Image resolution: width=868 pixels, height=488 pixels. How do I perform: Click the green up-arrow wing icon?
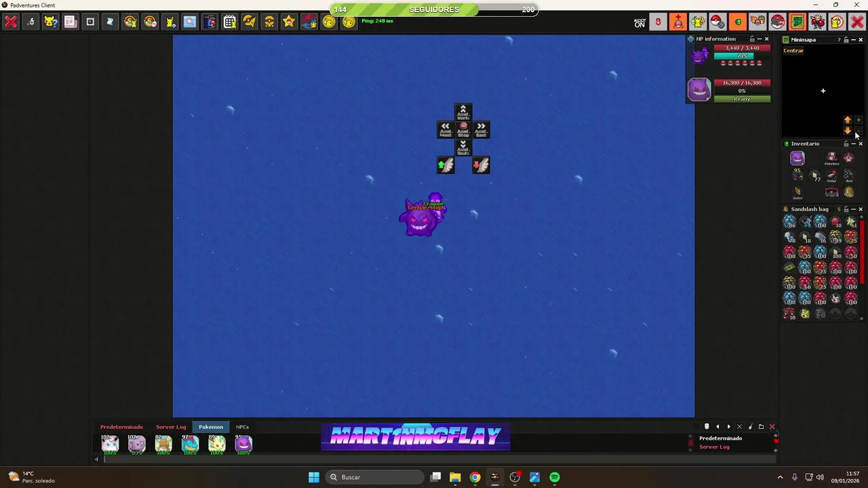(x=446, y=165)
